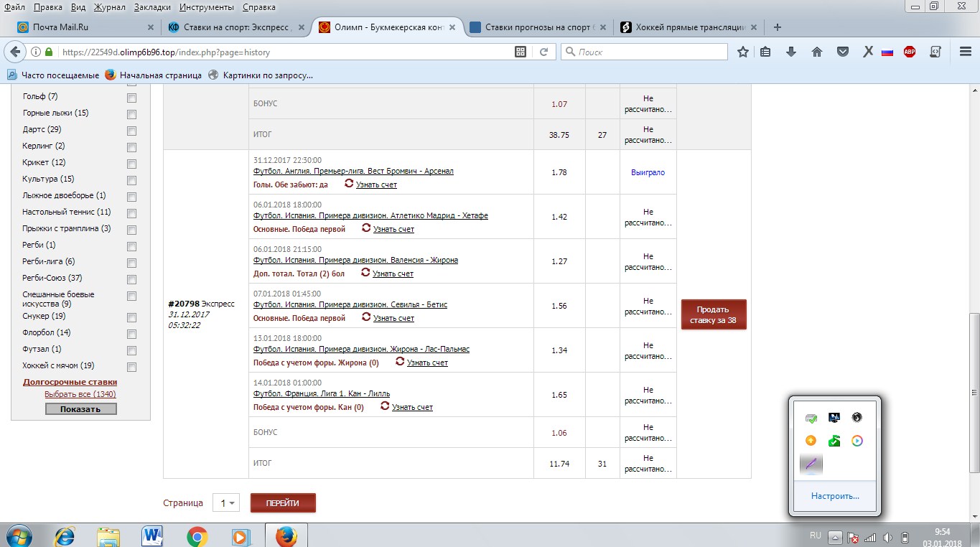Bookmark this page with the star icon
The height and width of the screenshot is (547, 980).
coord(742,52)
